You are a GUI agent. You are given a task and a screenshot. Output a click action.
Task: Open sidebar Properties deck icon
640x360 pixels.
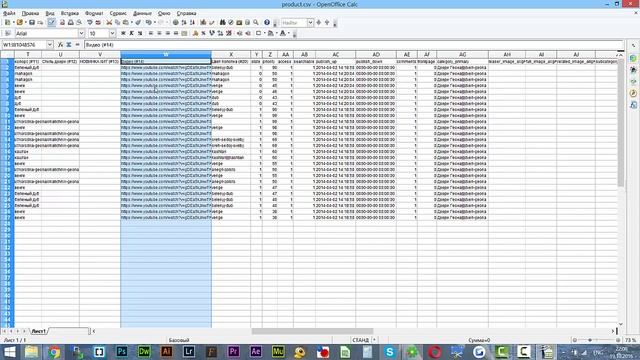pyautogui.click(x=633, y=58)
